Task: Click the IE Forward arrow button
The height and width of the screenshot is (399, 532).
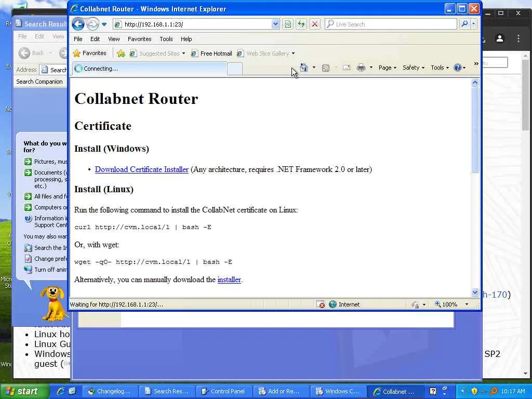Action: click(x=92, y=24)
